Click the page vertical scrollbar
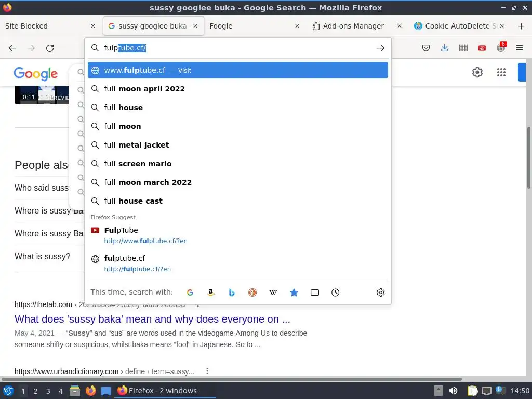 [x=528, y=158]
